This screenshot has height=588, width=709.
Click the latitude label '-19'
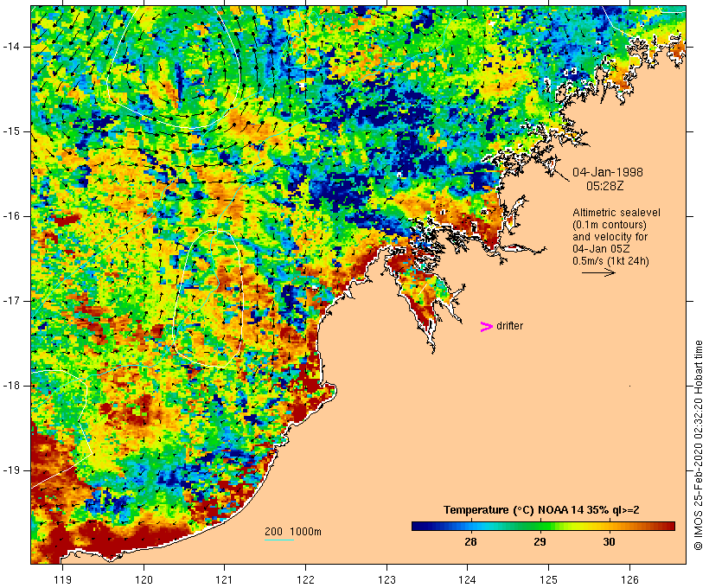pyautogui.click(x=11, y=470)
